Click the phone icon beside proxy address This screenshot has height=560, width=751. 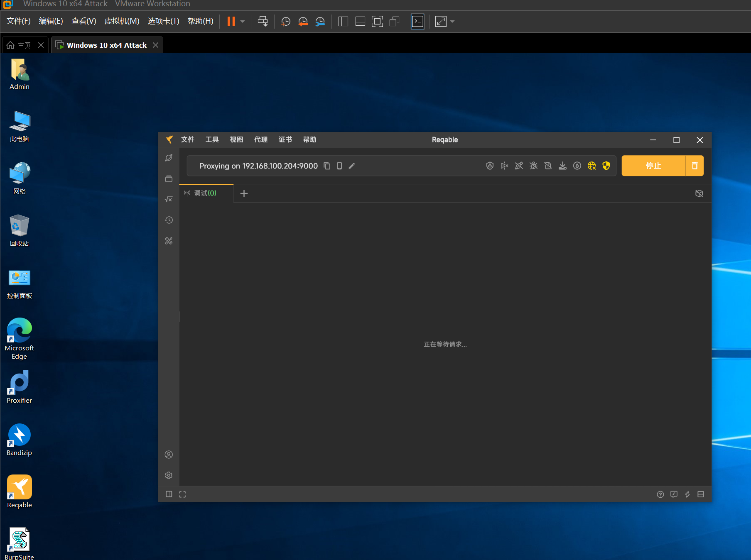pyautogui.click(x=339, y=166)
